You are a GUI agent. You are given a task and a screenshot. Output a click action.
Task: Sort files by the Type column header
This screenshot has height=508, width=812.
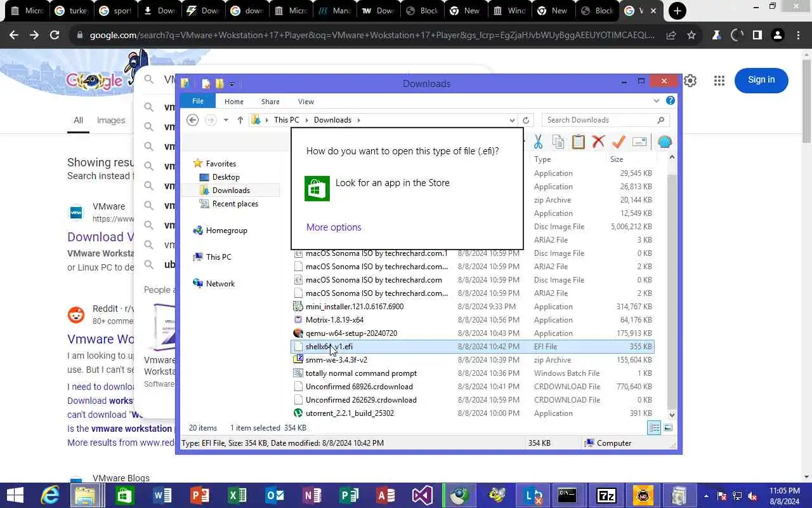tap(542, 159)
